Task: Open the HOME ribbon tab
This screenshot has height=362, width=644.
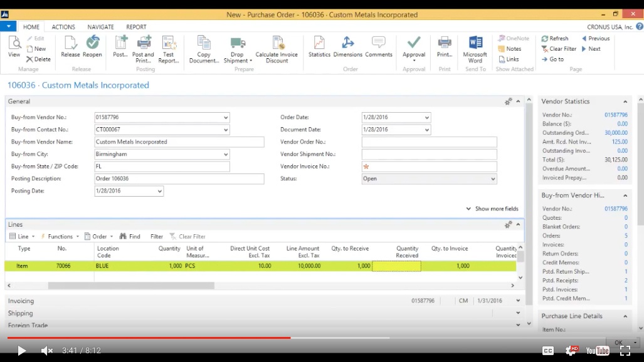Action: 31,27
